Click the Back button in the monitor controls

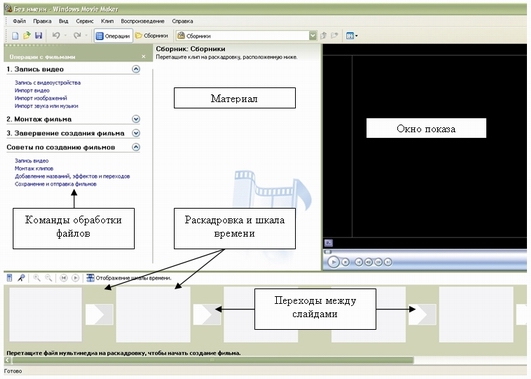click(x=359, y=262)
